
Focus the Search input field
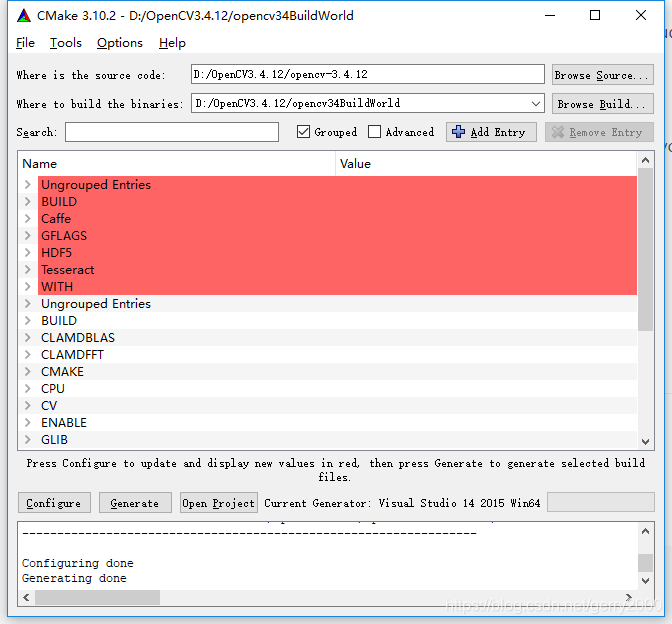pyautogui.click(x=172, y=132)
